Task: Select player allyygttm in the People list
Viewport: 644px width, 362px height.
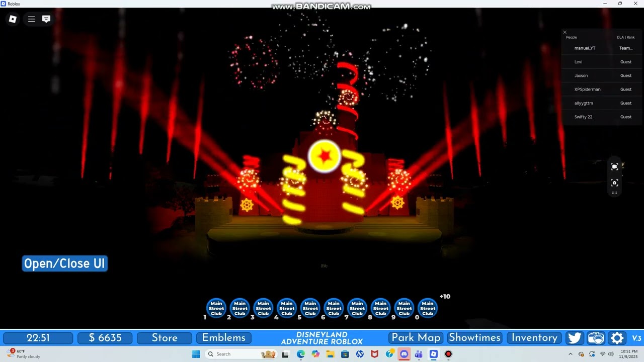Action: coord(602,103)
